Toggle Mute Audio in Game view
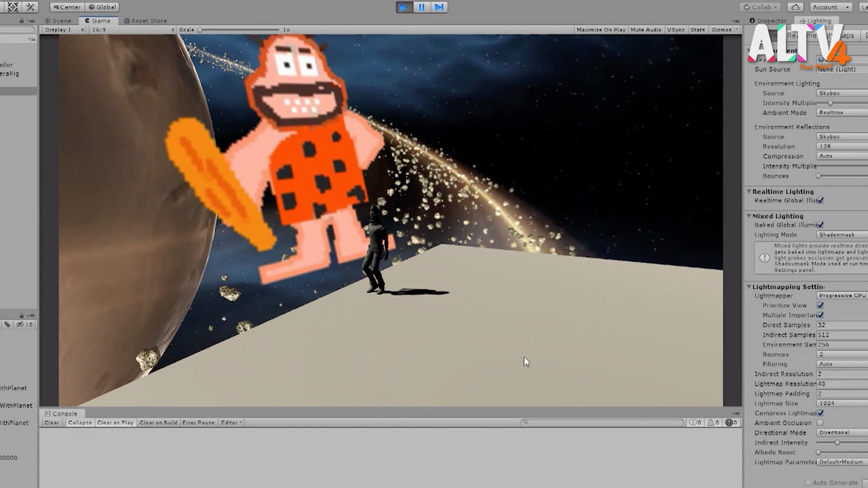Image resolution: width=868 pixels, height=488 pixels. click(x=646, y=30)
